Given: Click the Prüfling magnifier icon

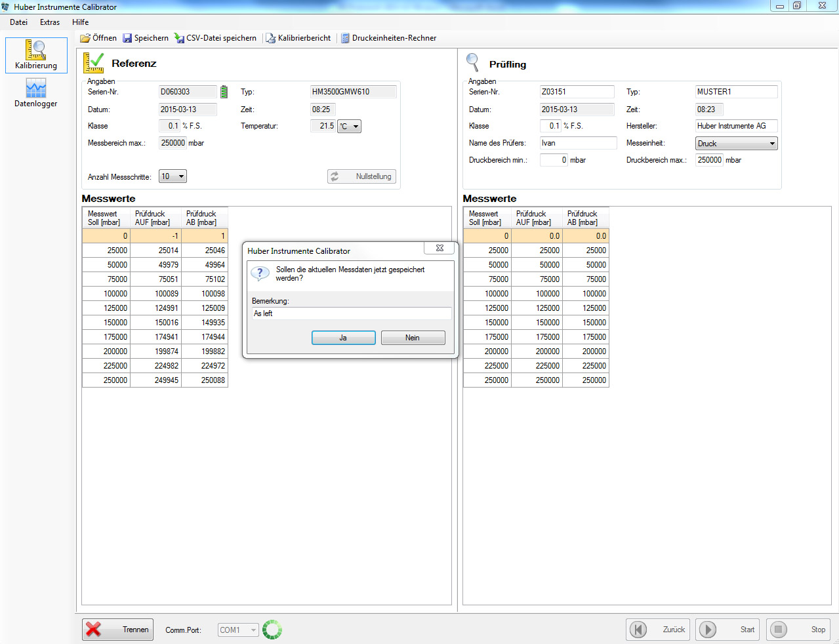Looking at the screenshot, I should click(x=472, y=63).
